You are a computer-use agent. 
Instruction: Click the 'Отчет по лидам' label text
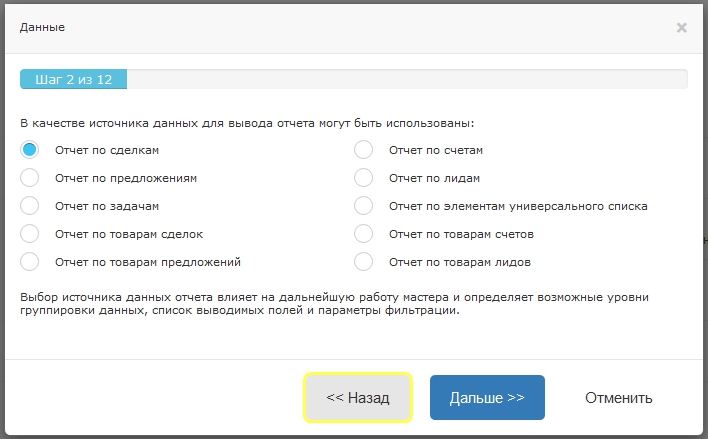[435, 178]
